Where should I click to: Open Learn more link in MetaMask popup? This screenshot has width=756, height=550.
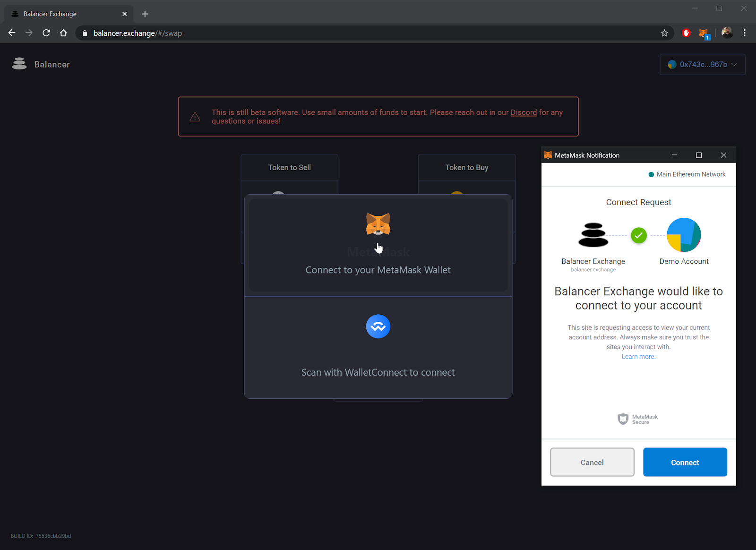click(x=638, y=357)
